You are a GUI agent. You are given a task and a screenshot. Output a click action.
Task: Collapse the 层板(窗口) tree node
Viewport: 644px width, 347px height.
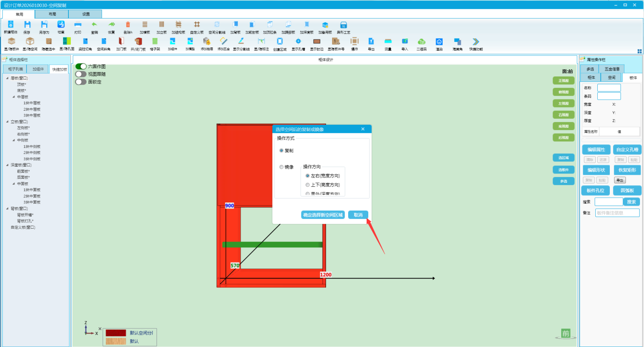[x=7, y=78]
